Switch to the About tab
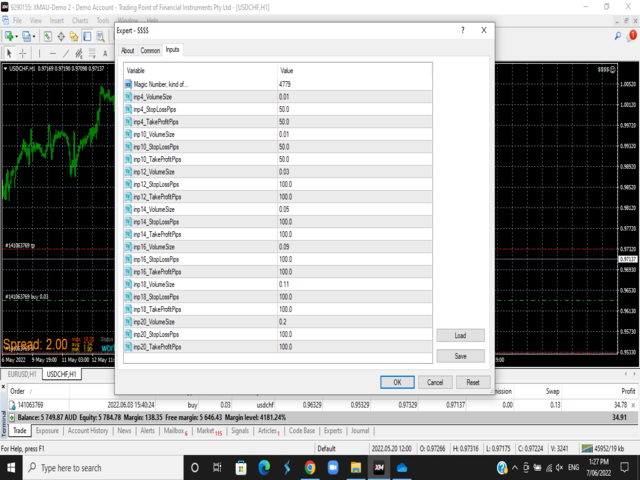The image size is (640, 480). pyautogui.click(x=128, y=50)
